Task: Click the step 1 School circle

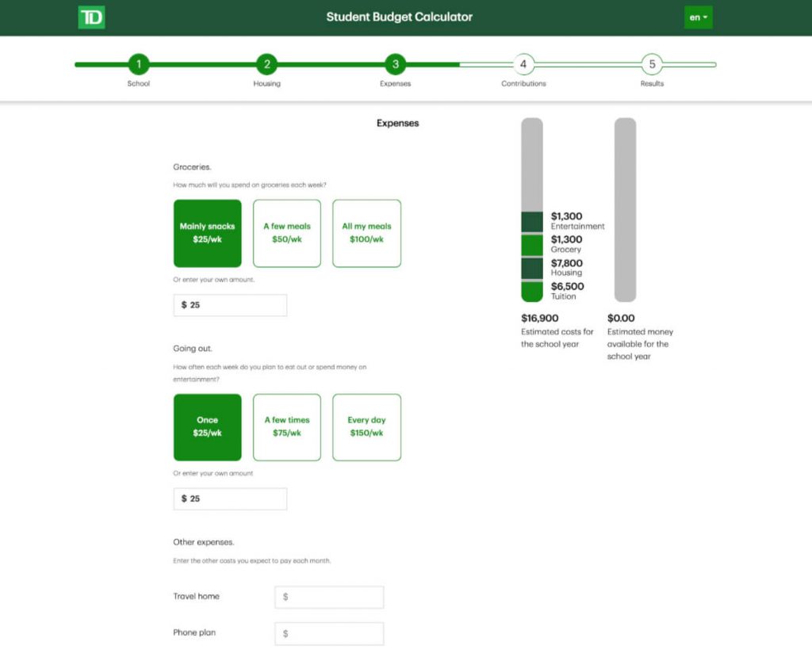Action: click(x=138, y=64)
